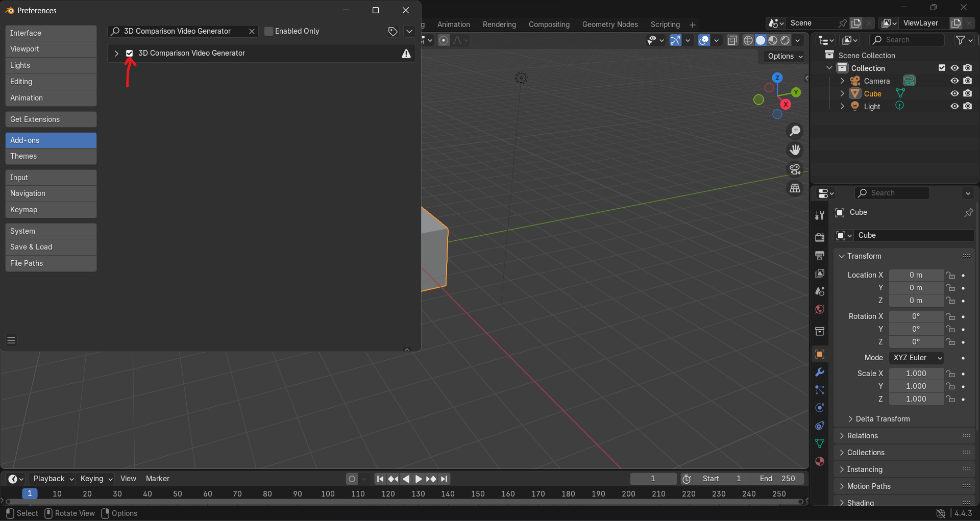Click the hand pan view icon

(795, 150)
